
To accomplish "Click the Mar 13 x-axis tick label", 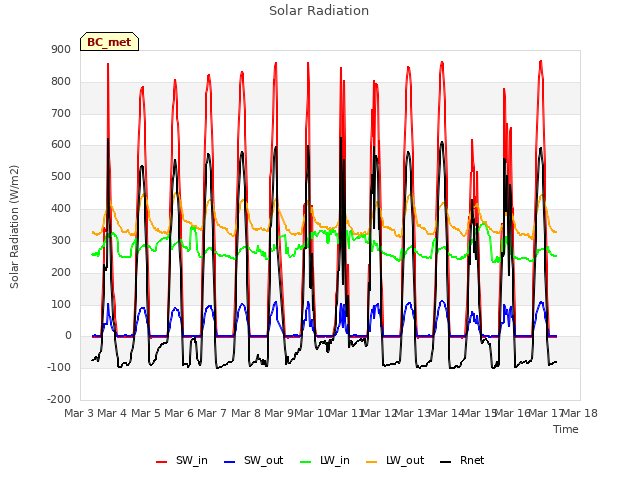I will click(413, 413).
